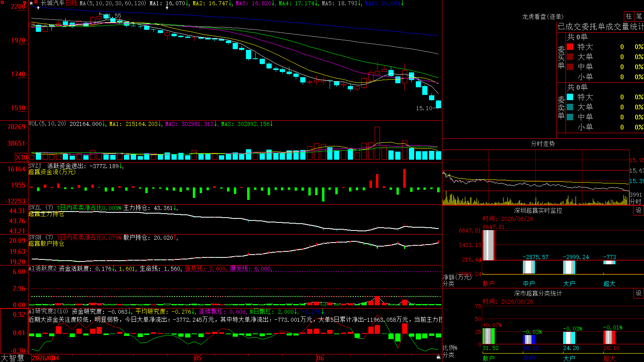Click the 15.10 low price label
The width and height of the screenshot is (644, 362).
[x=424, y=108]
